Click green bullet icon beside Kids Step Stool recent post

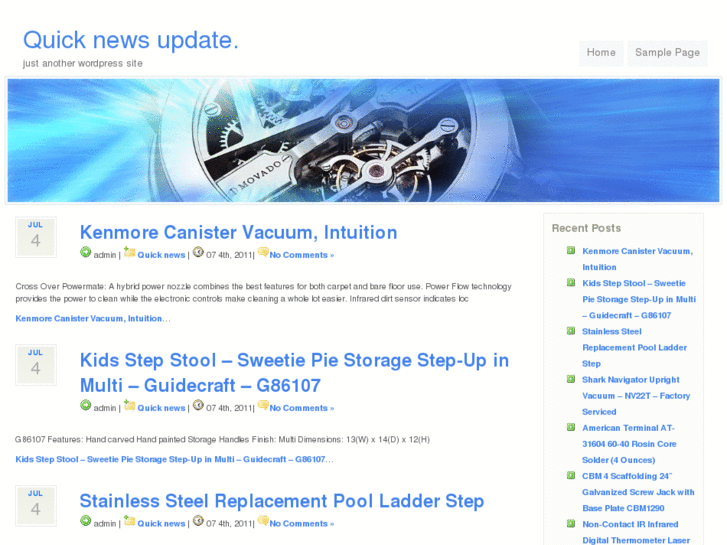[571, 282]
